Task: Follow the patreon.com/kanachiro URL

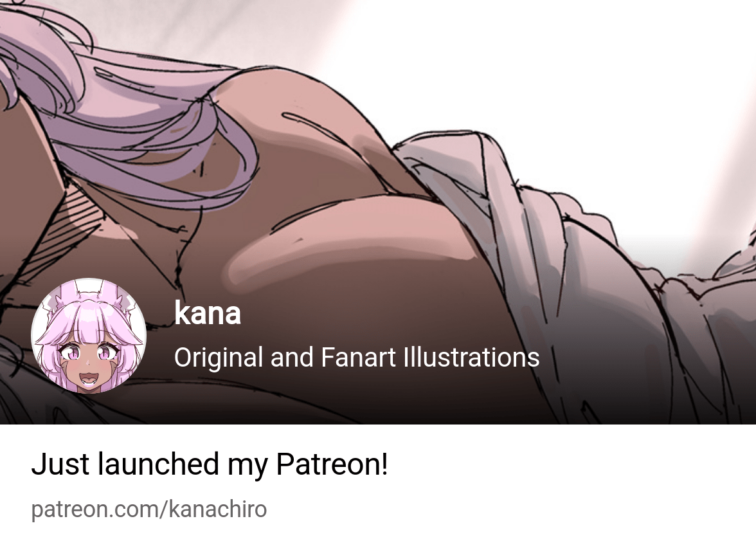Action: tap(149, 509)
